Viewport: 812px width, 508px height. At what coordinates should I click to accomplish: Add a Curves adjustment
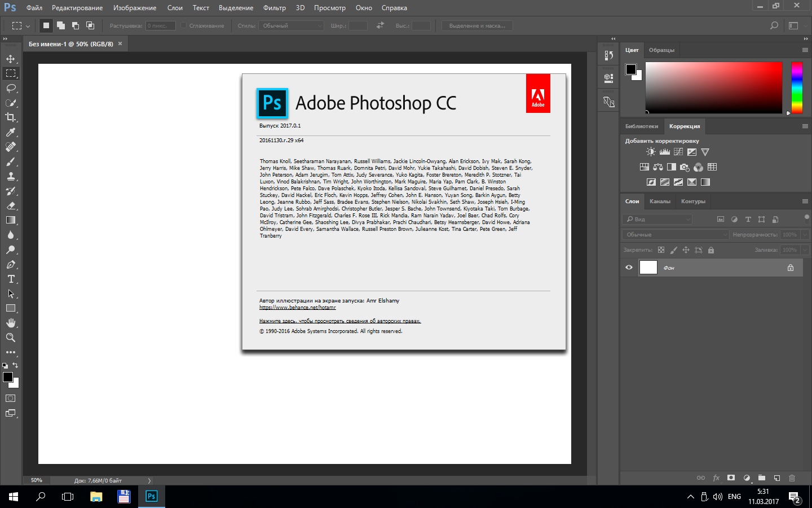click(678, 152)
